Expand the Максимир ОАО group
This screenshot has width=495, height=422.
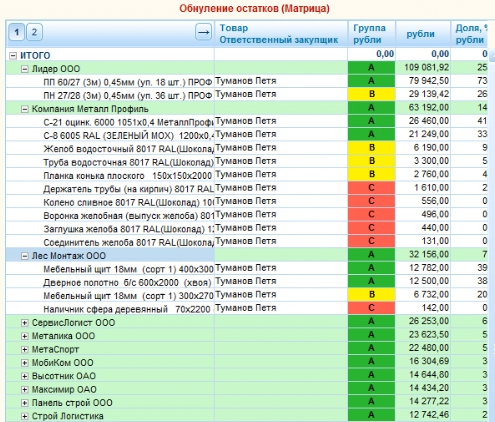coord(24,389)
